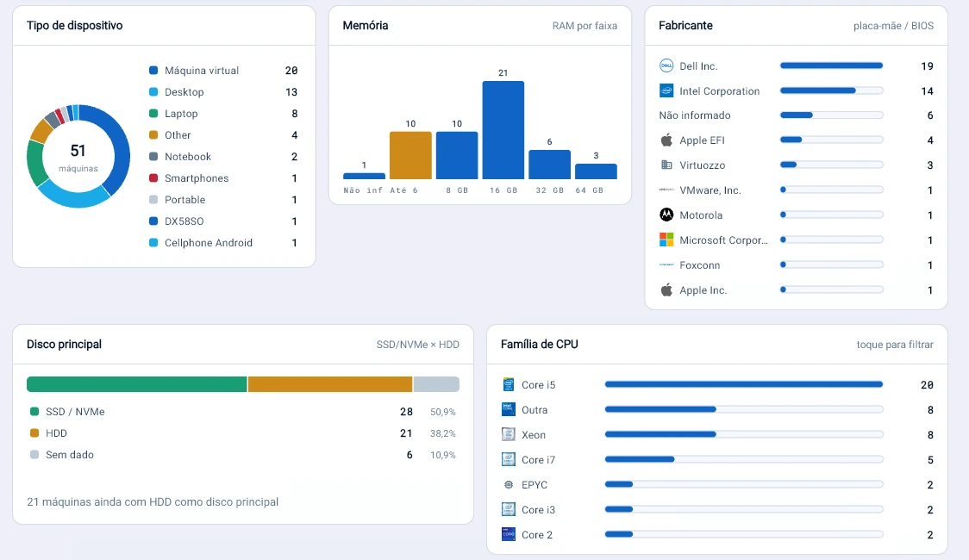
Task: Click the Core i5 progress bar
Action: tap(744, 384)
